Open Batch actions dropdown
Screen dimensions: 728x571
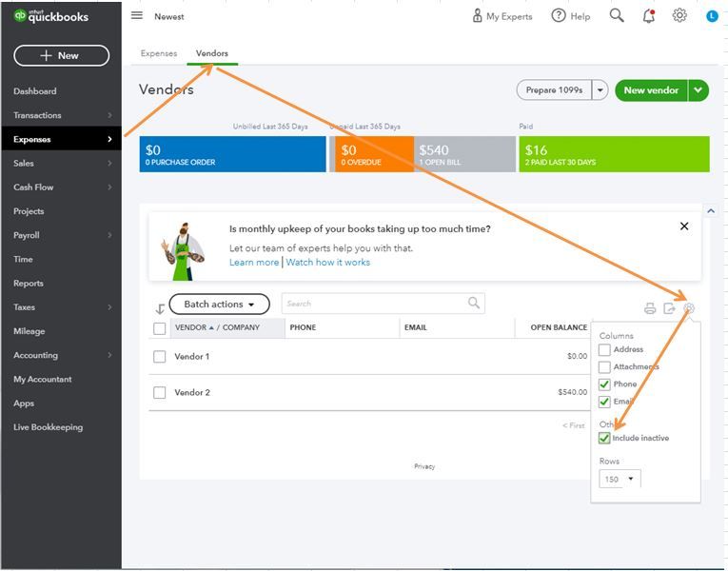(219, 305)
